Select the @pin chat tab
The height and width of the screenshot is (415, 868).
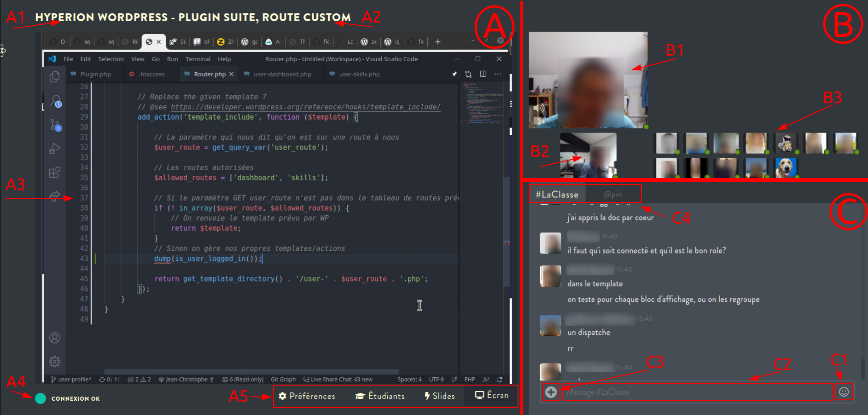click(x=612, y=195)
